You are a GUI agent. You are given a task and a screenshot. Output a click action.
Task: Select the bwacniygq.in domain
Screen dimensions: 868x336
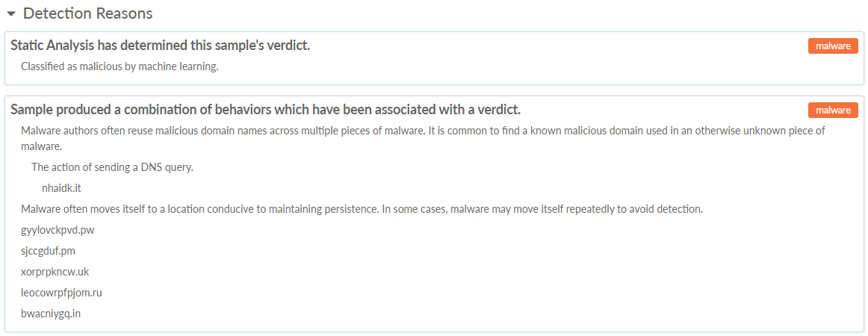51,313
